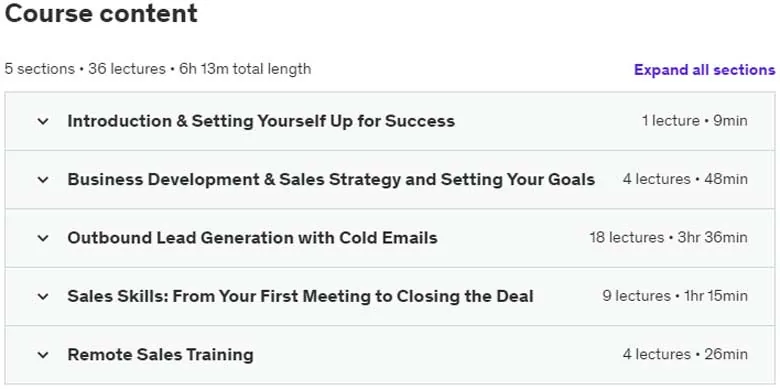The image size is (780, 389).
Task: Open the chevron for the Sales Skills section
Action: tap(43, 296)
